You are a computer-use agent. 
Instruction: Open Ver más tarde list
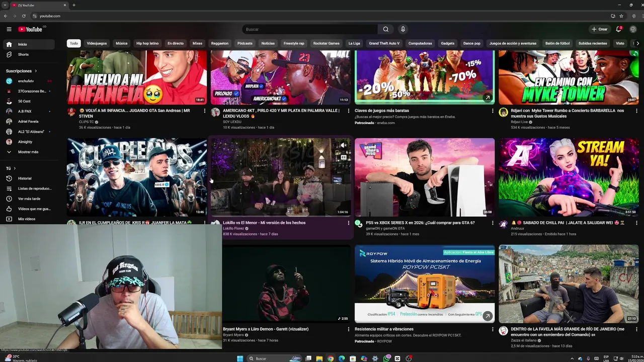tap(29, 199)
